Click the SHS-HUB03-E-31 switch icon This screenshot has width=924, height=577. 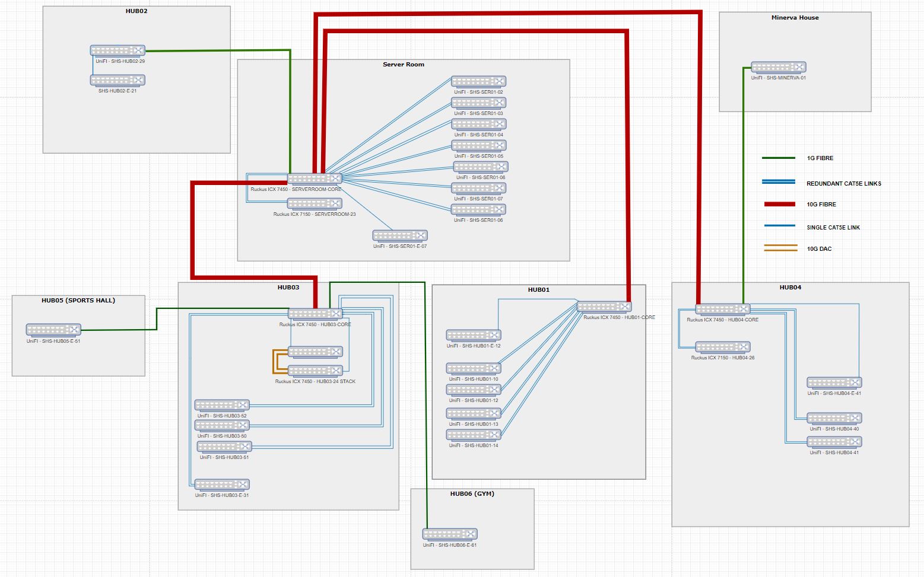click(222, 484)
